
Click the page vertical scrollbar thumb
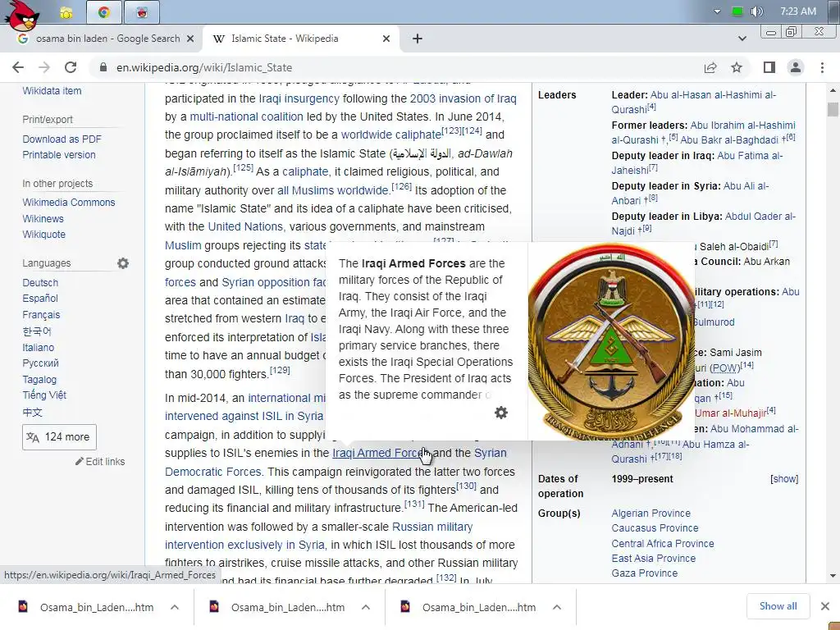point(832,109)
